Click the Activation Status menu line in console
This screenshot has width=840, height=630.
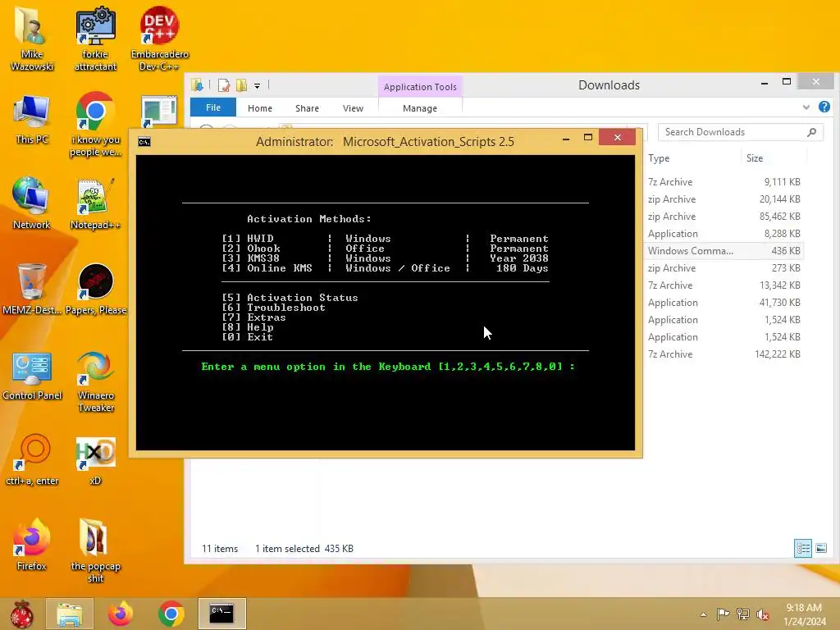(x=290, y=297)
